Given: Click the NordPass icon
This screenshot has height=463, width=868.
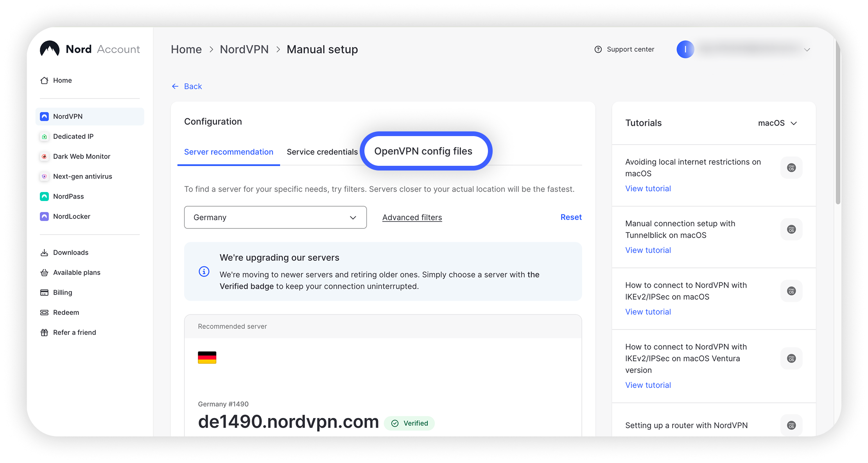Looking at the screenshot, I should [44, 196].
